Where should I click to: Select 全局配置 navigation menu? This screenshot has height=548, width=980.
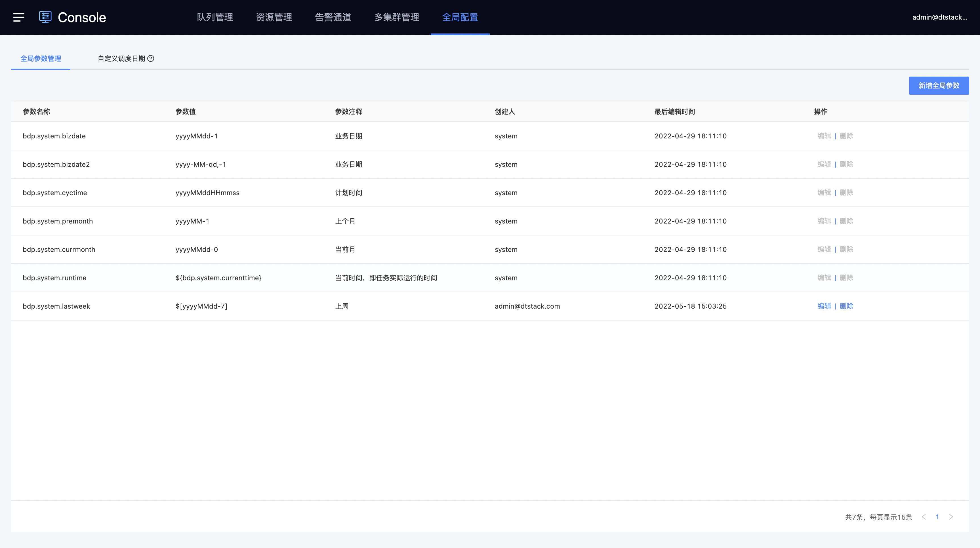[x=460, y=18]
